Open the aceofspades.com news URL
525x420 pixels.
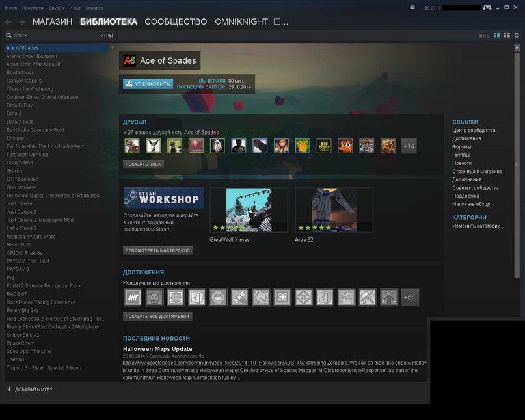point(224,363)
